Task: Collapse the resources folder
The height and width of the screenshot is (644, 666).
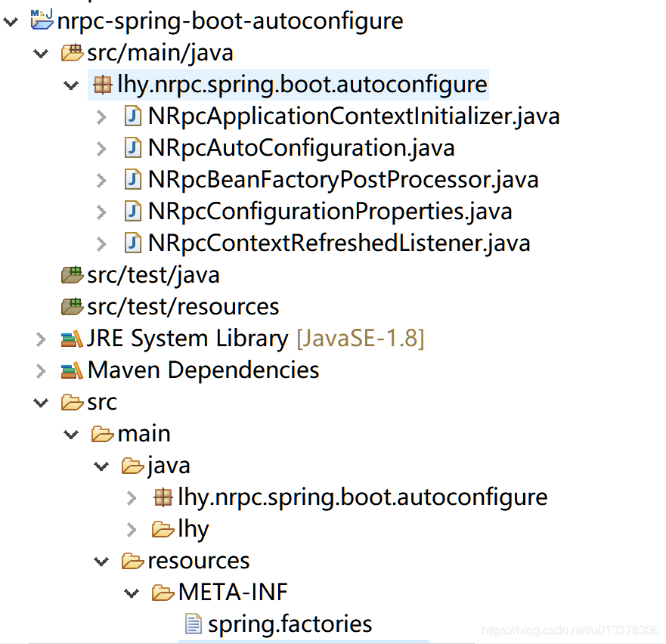Action: tap(101, 562)
